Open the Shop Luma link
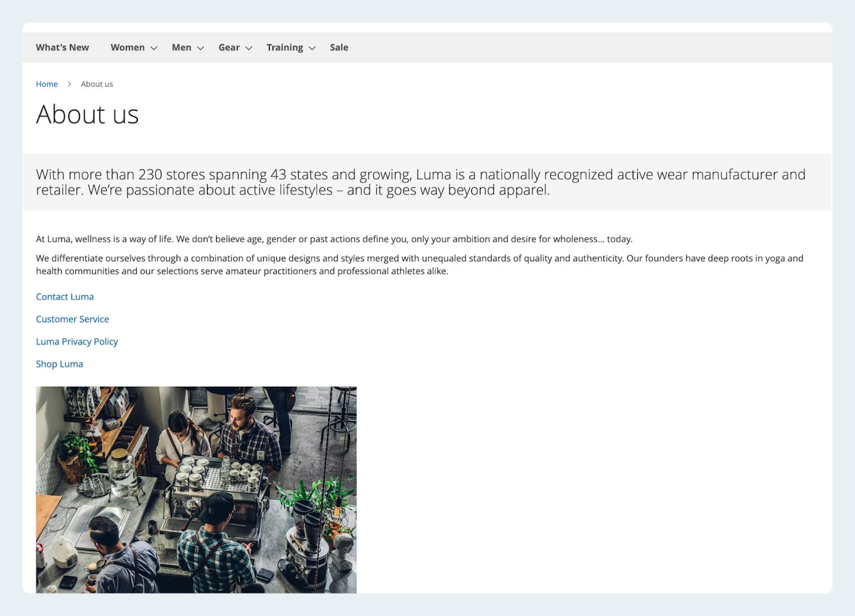The image size is (855, 616). tap(60, 364)
